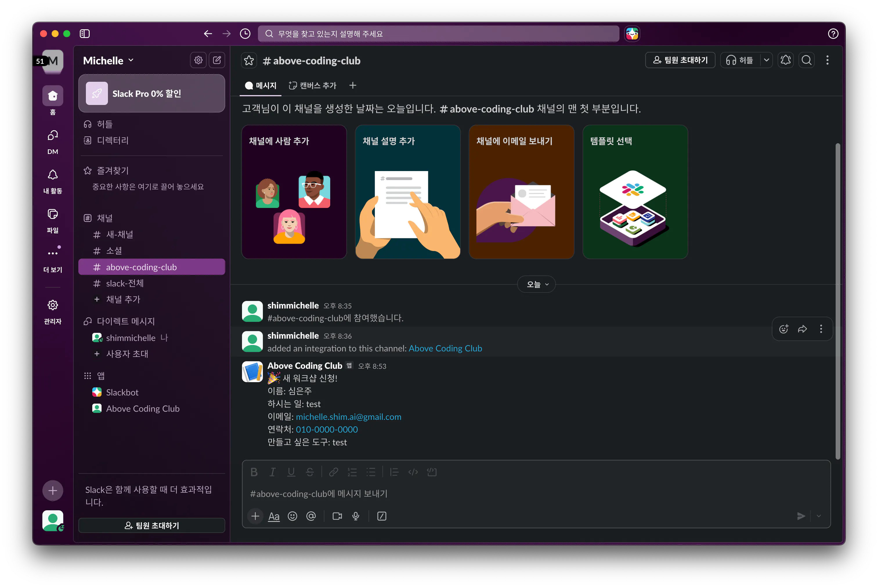
Task: Open the huddle options dropdown arrow
Action: tap(766, 60)
